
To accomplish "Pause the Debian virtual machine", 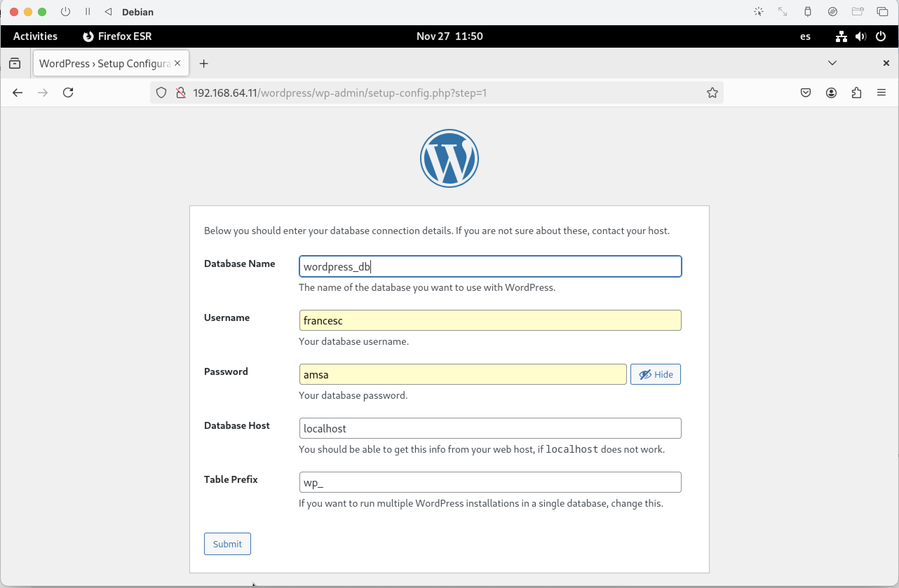I will coord(88,12).
